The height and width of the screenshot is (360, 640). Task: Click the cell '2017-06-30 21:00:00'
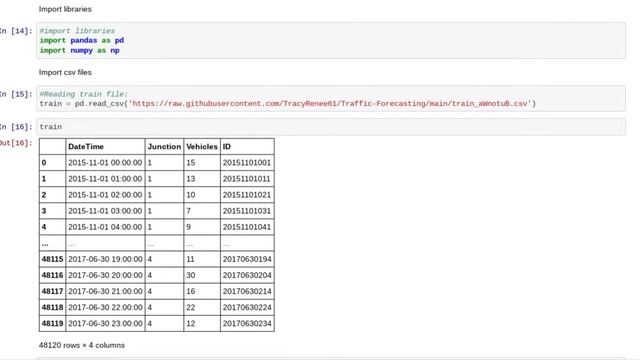(105, 291)
